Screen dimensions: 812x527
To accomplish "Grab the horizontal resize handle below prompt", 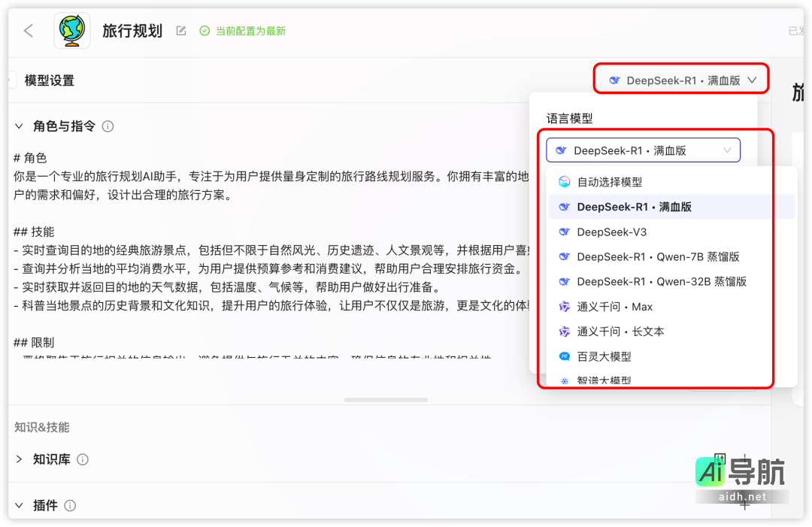I will pyautogui.click(x=386, y=400).
